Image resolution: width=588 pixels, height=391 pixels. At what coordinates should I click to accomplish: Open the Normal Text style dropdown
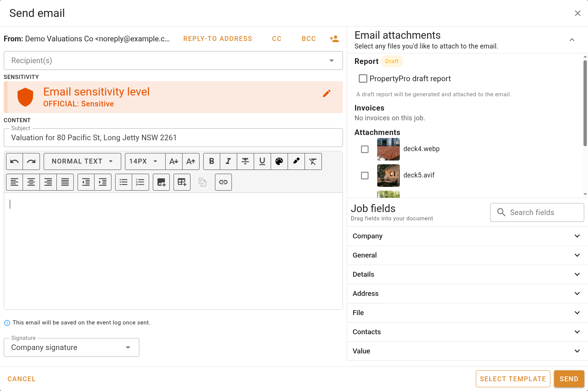[82, 161]
